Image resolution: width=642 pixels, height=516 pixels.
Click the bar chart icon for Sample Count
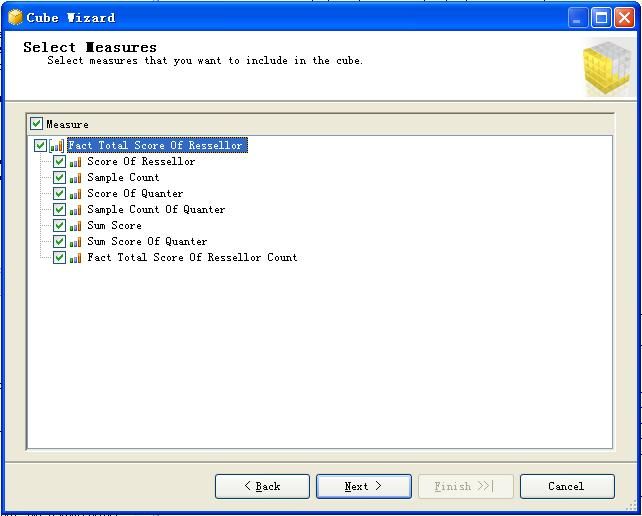pos(75,178)
